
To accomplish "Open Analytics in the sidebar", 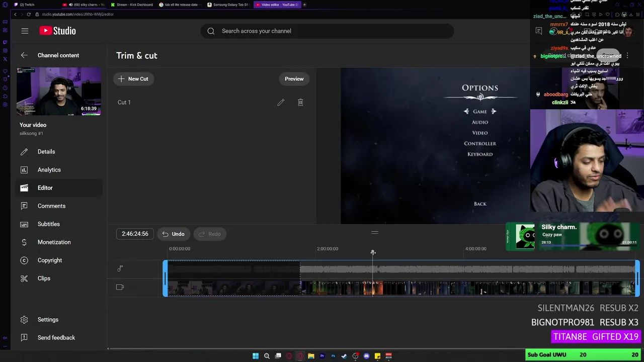I will tap(59, 169).
